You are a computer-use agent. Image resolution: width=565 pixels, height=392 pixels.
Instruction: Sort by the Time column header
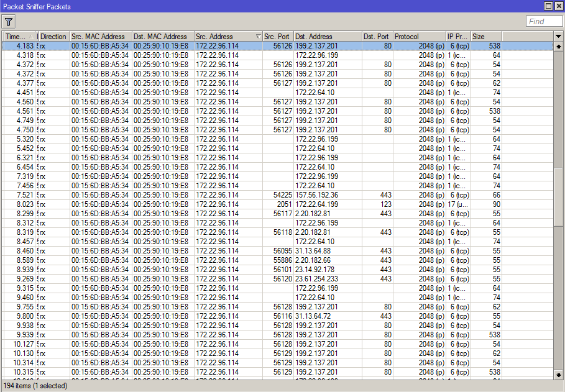click(20, 37)
